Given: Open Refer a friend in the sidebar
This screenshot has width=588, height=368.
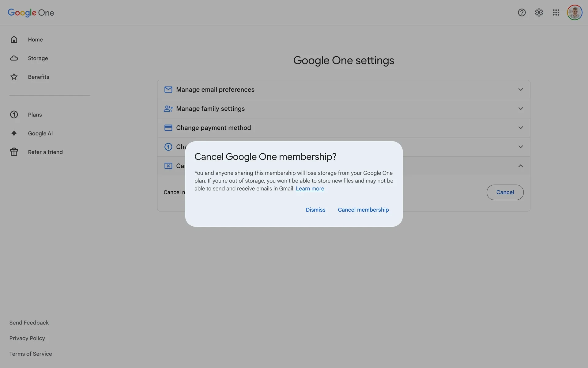Looking at the screenshot, I should click(x=45, y=152).
